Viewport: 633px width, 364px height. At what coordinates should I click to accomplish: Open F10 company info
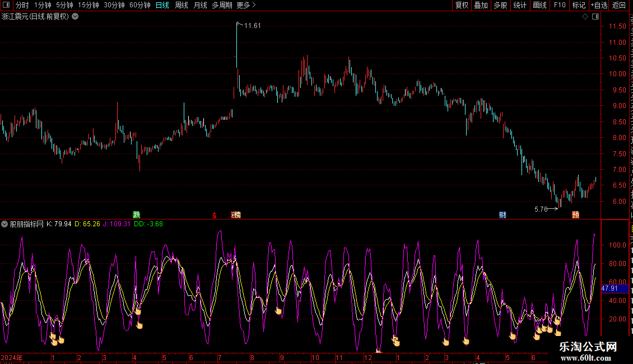[x=560, y=5]
